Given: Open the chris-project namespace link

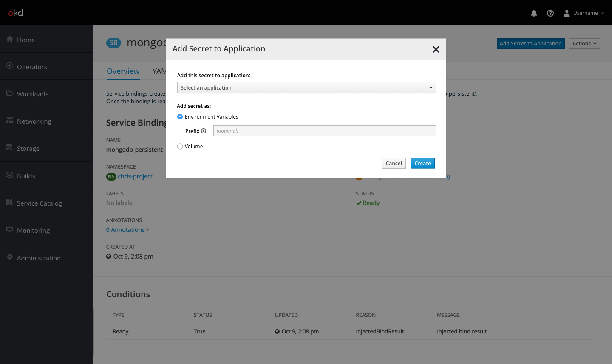Looking at the screenshot, I should [x=135, y=176].
